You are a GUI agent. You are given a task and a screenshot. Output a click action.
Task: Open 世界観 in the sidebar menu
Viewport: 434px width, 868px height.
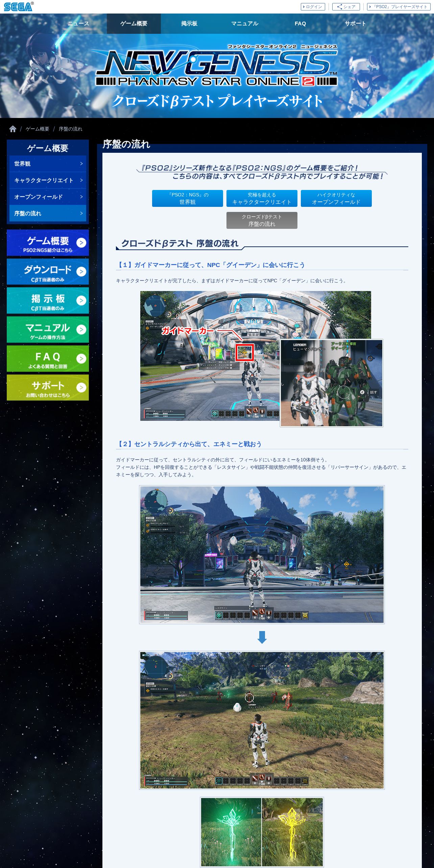[x=48, y=164]
